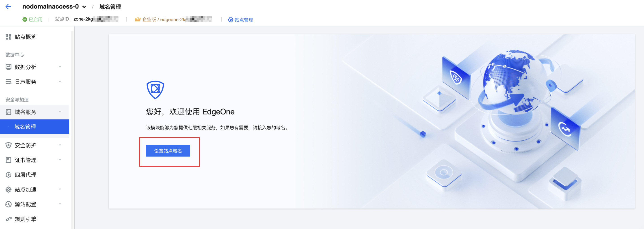The width and height of the screenshot is (644, 229).
Task: Click the 源站配置 clock icon
Action: [9, 205]
